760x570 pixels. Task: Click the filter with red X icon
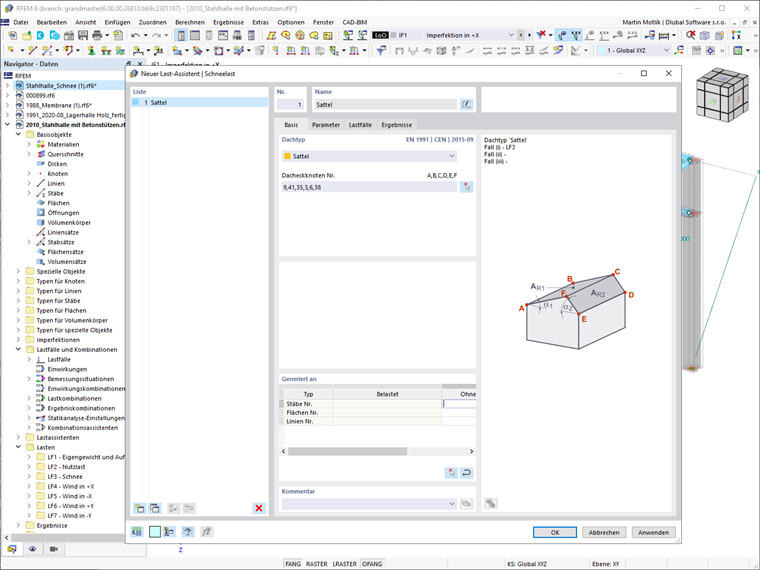[x=541, y=35]
